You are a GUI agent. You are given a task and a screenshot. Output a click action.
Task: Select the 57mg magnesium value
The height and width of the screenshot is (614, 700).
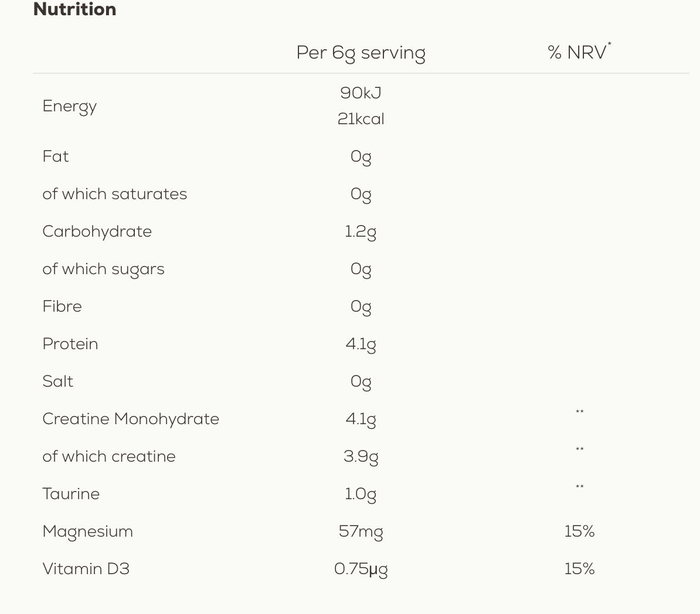361,532
